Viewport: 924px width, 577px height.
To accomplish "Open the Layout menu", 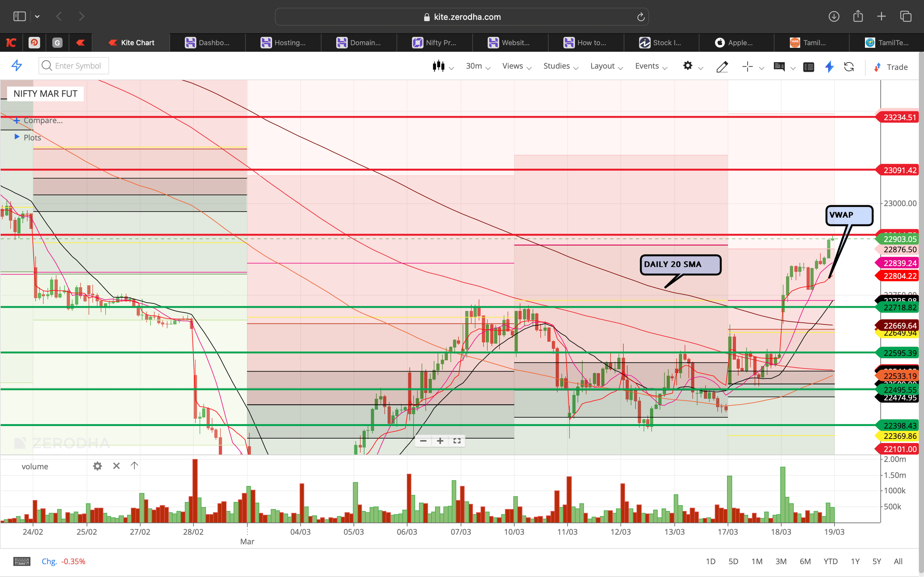I will [x=603, y=66].
